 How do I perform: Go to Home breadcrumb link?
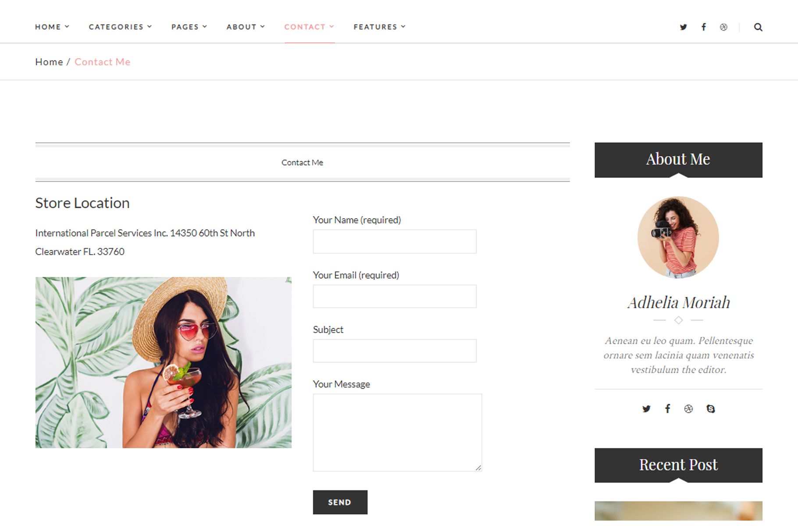pos(49,62)
